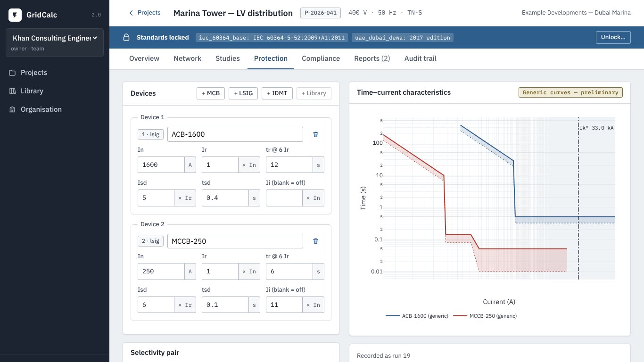Click Device 1 Isd field showing 5
The height and width of the screenshot is (362, 644).
pyautogui.click(x=156, y=198)
